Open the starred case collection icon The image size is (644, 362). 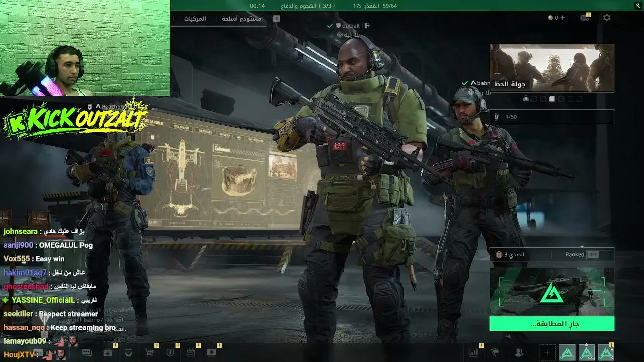[x=108, y=353]
